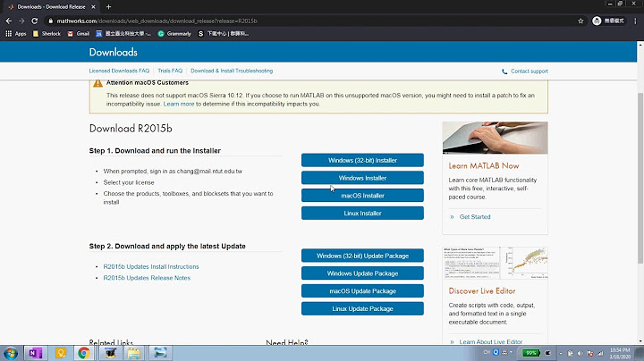Open R2015b Updates Release Notes

tap(147, 278)
